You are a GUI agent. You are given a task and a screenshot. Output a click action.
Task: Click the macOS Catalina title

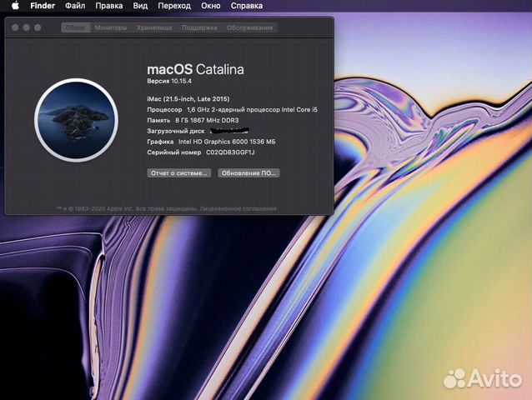pyautogui.click(x=195, y=69)
